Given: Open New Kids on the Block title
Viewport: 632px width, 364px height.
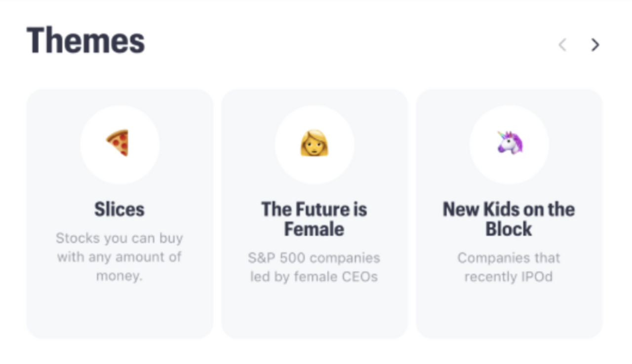Looking at the screenshot, I should tap(509, 219).
